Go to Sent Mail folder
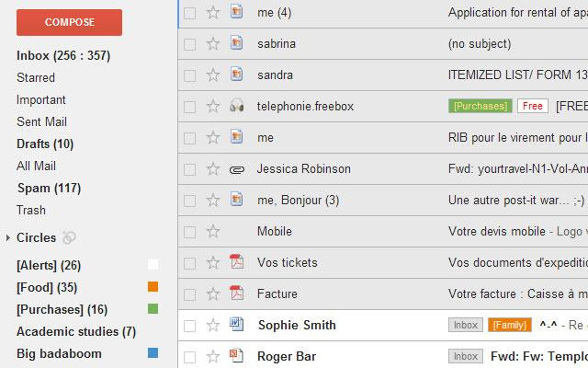 click(x=41, y=121)
